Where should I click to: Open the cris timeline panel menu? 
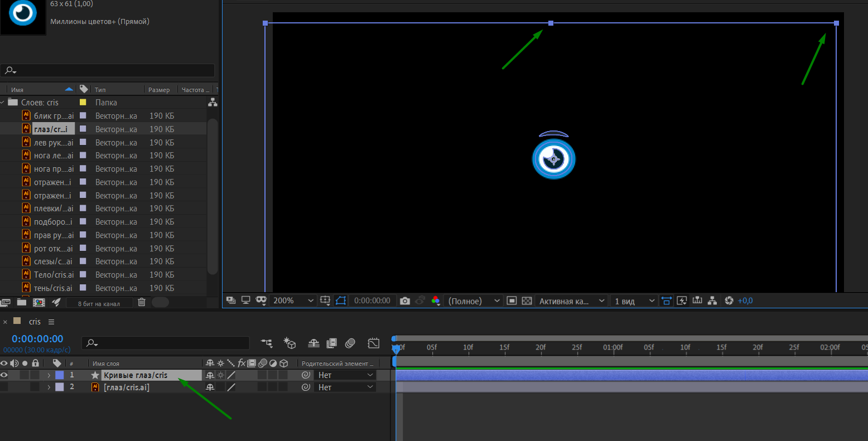(x=51, y=322)
